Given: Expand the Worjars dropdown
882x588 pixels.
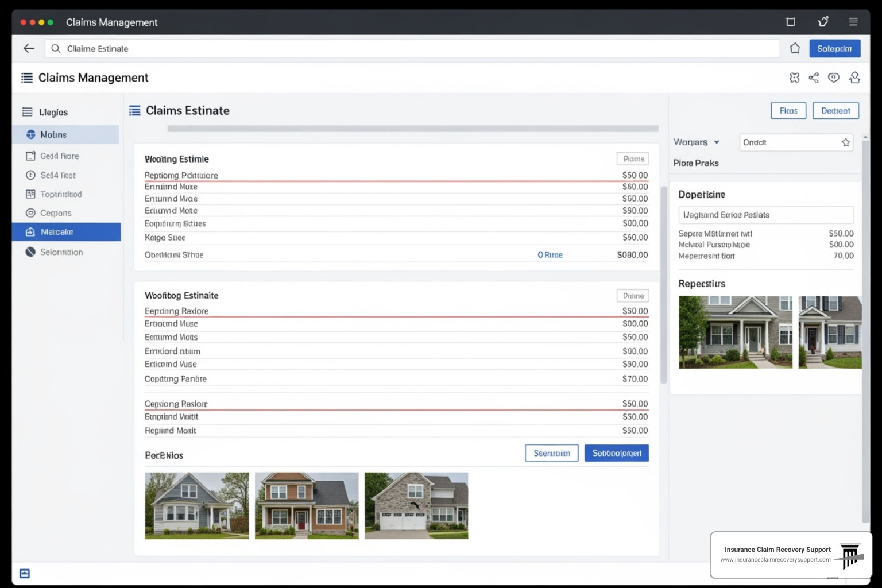Looking at the screenshot, I should (697, 142).
